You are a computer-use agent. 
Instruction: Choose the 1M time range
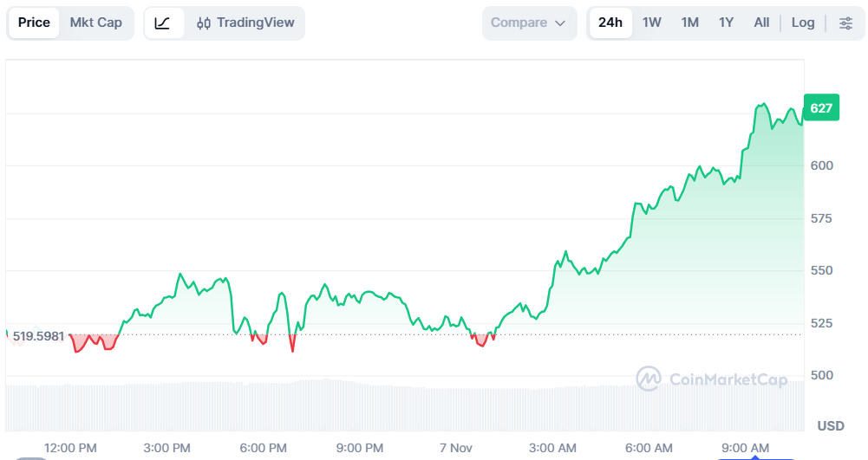690,23
